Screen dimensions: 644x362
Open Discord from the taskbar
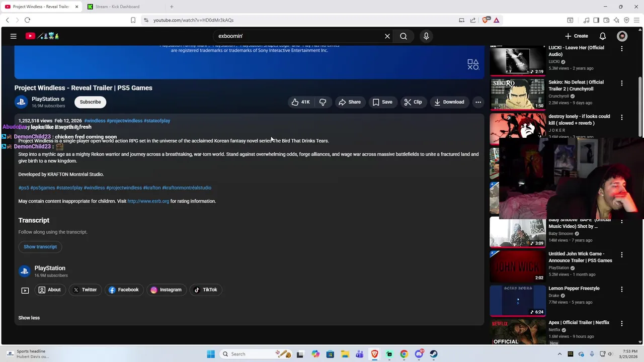[419, 354]
